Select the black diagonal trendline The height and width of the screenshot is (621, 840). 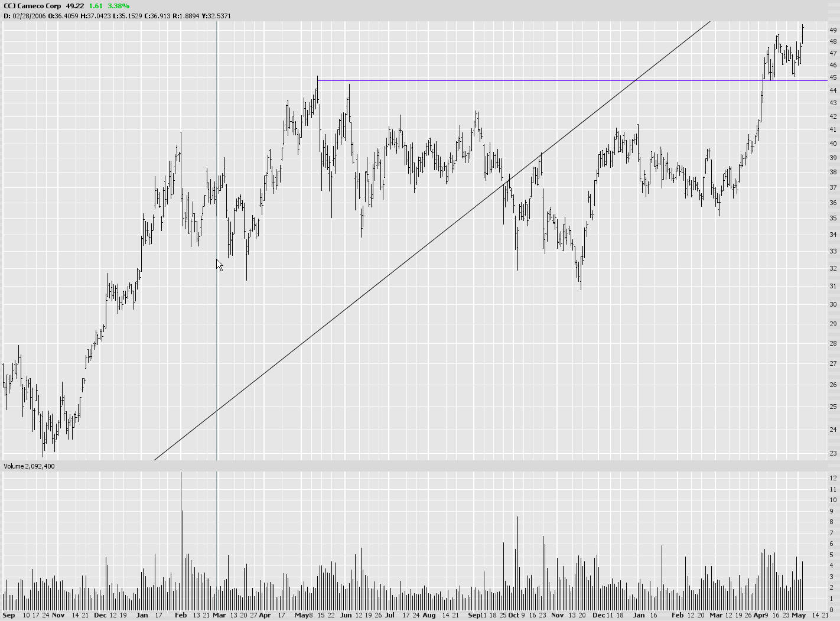pyautogui.click(x=432, y=240)
